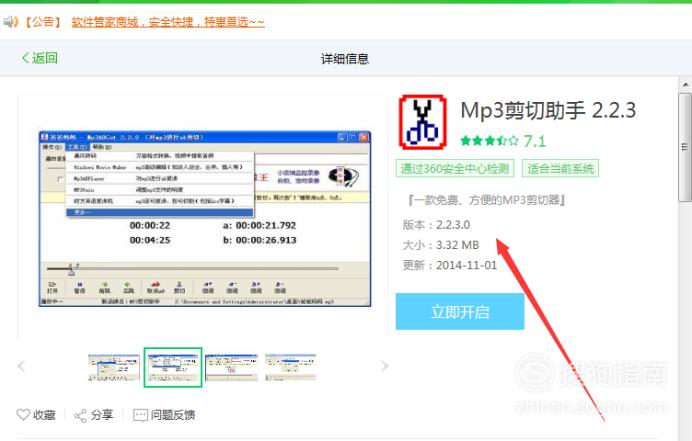This screenshot has height=441, width=692.
Task: Show previous thumbnails with left arrow
Action: (21, 366)
